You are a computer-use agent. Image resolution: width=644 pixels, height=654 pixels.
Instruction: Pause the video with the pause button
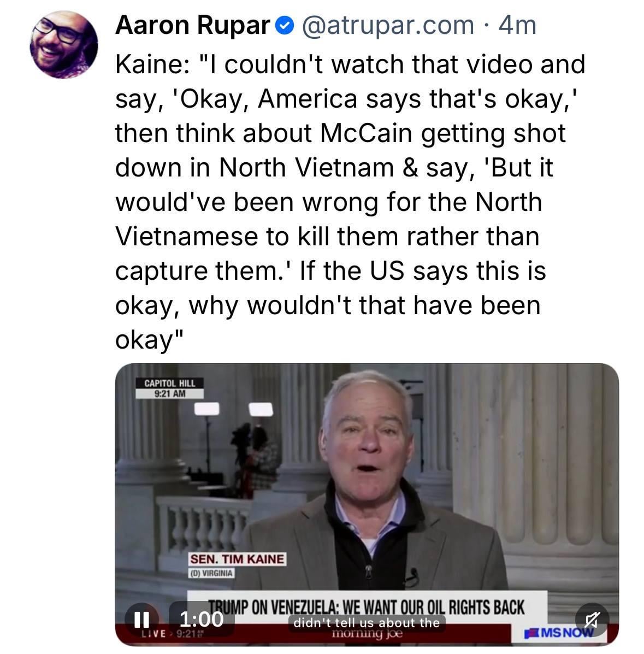coord(141,619)
